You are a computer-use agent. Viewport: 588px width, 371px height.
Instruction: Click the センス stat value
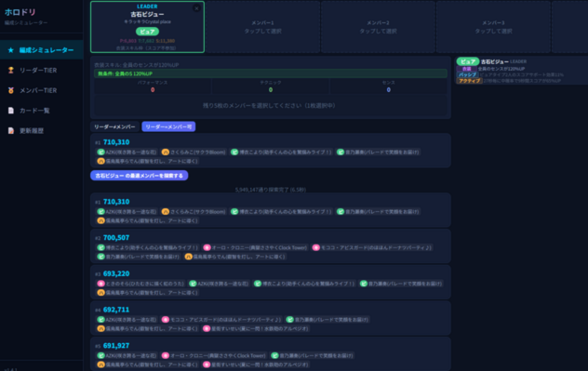point(389,90)
